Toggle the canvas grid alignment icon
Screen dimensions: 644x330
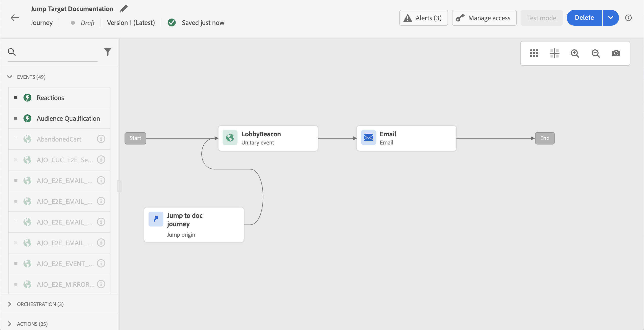click(554, 53)
